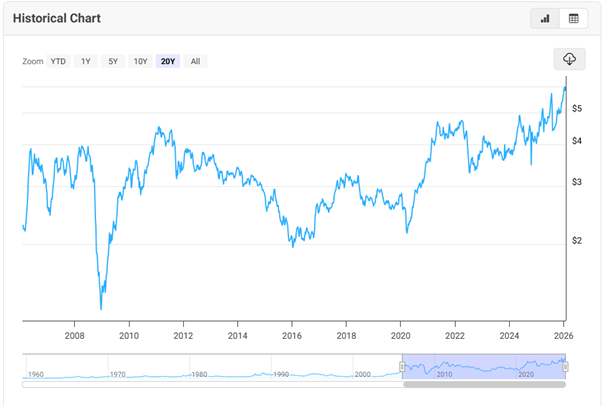This screenshot has height=406, width=602.
Task: Click the navigator timeline at 1990
Action: 281,374
